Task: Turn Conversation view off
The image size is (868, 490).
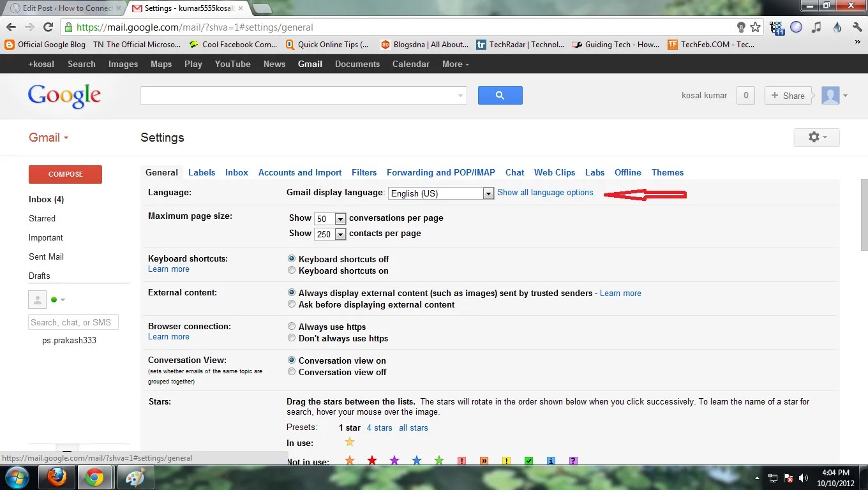Action: (292, 371)
